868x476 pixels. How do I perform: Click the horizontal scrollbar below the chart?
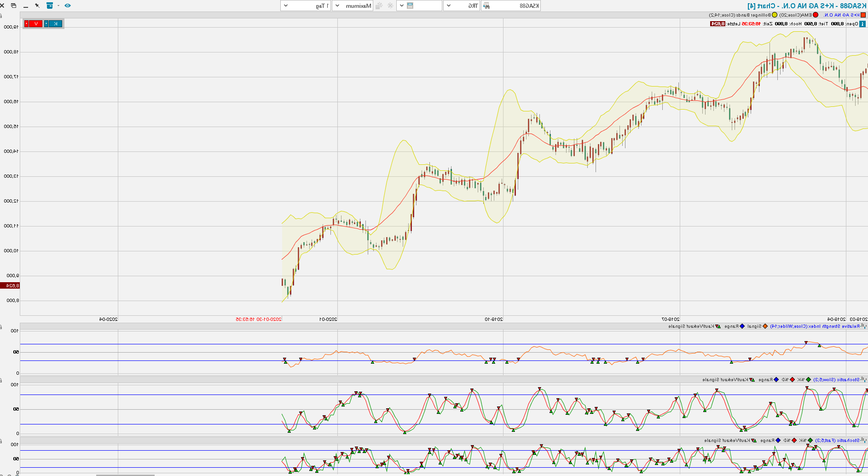(x=125, y=475)
